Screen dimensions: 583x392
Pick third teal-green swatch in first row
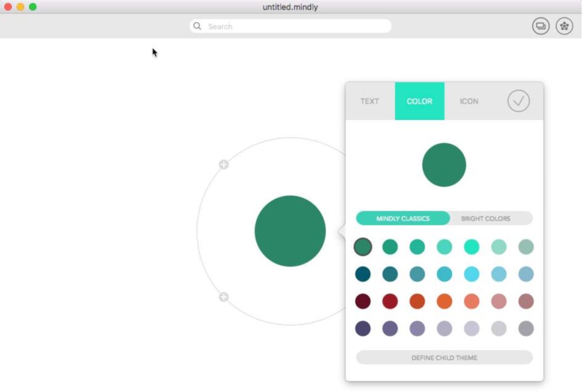417,247
